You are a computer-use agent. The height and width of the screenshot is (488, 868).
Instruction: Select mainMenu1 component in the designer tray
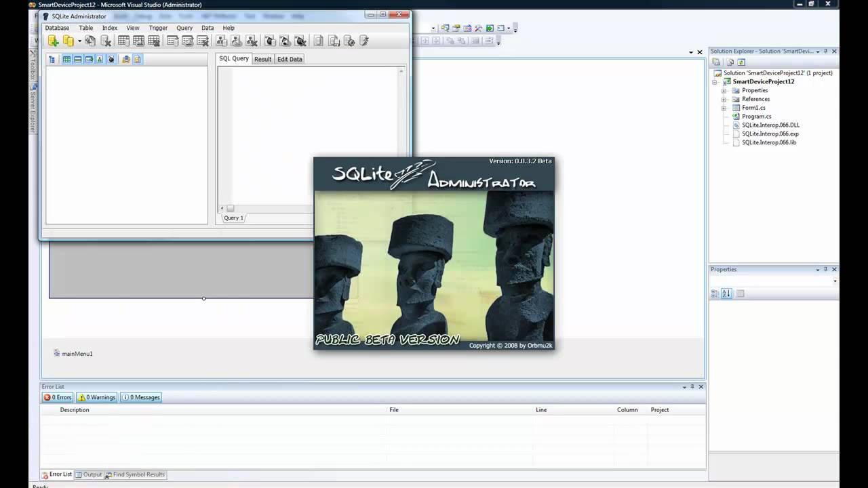(x=73, y=354)
